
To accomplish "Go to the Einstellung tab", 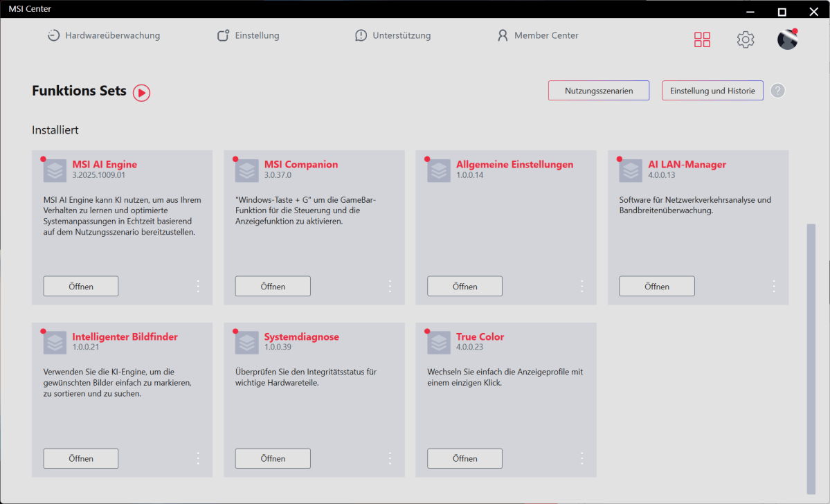I will (x=249, y=35).
